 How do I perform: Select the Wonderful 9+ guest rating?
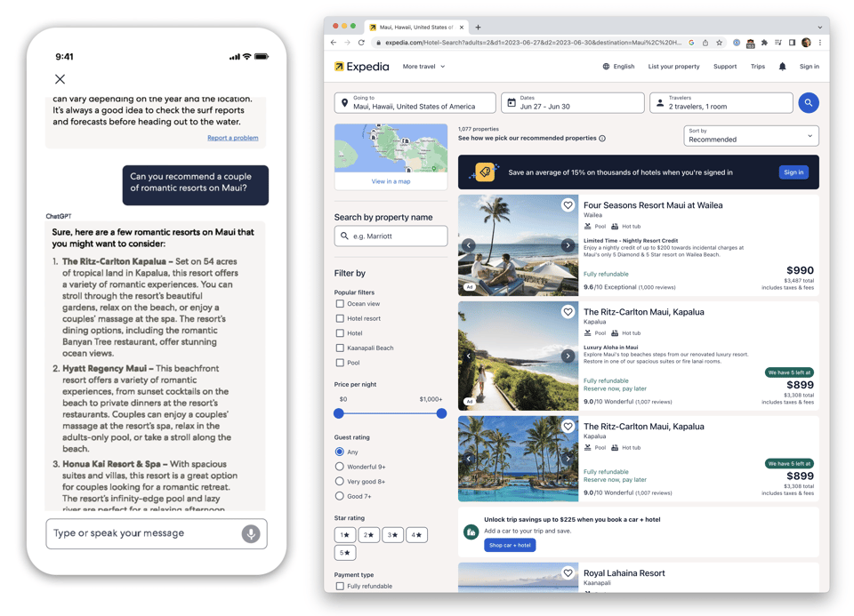pyautogui.click(x=340, y=467)
